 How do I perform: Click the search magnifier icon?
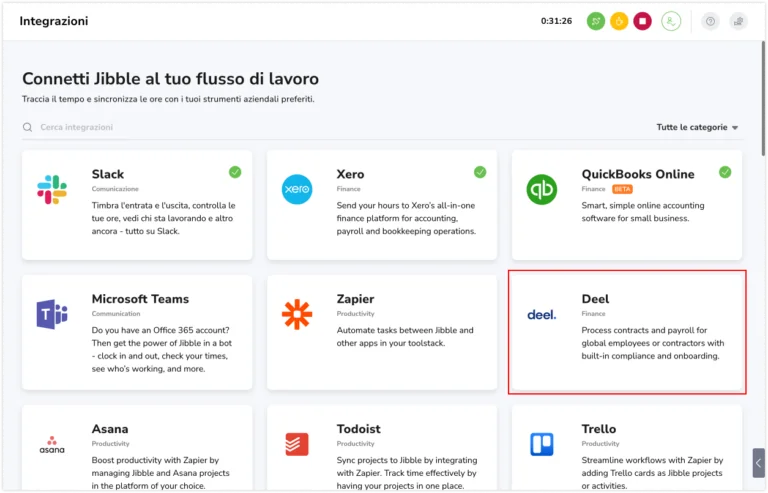27,127
